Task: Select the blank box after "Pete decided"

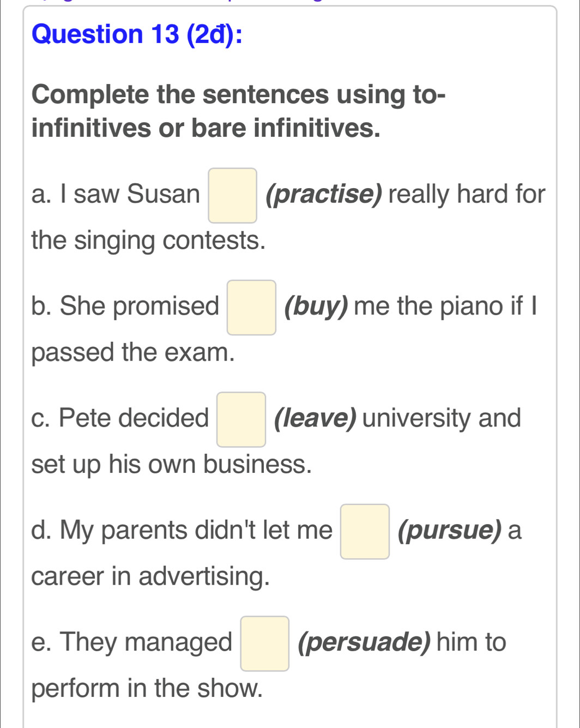Action: coord(241,419)
